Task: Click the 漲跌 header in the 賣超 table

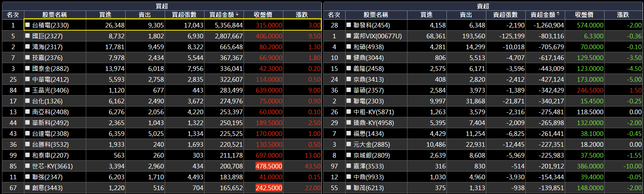Action: (623, 15)
